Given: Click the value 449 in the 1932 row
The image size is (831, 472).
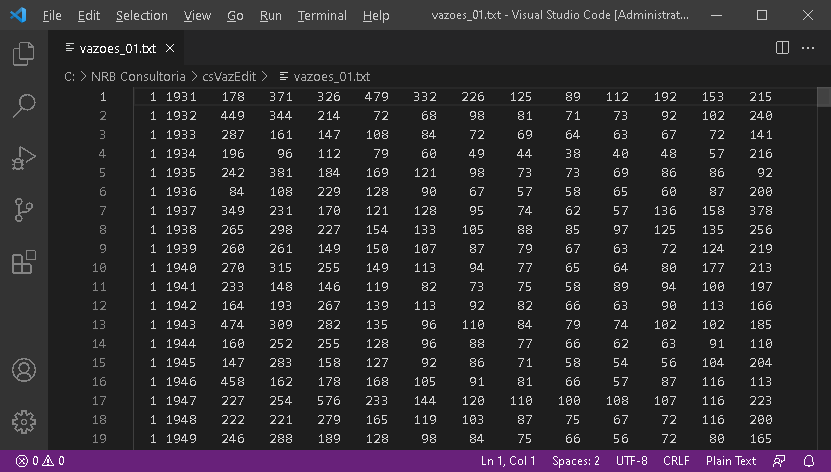Looking at the screenshot, I should pos(232,115).
